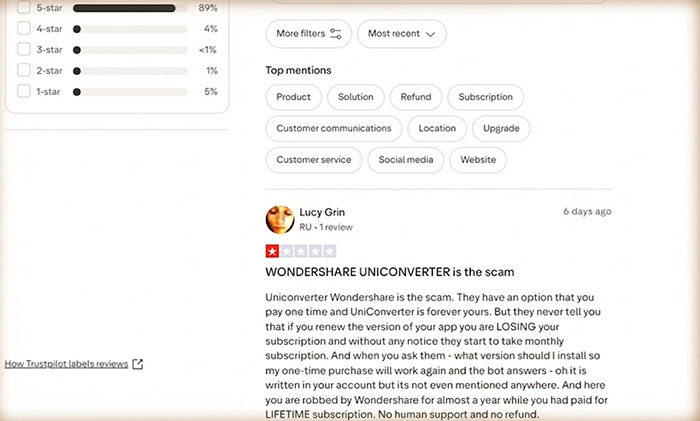Tick the 2-star filter checkbox
Image resolution: width=700 pixels, height=421 pixels.
coord(24,70)
